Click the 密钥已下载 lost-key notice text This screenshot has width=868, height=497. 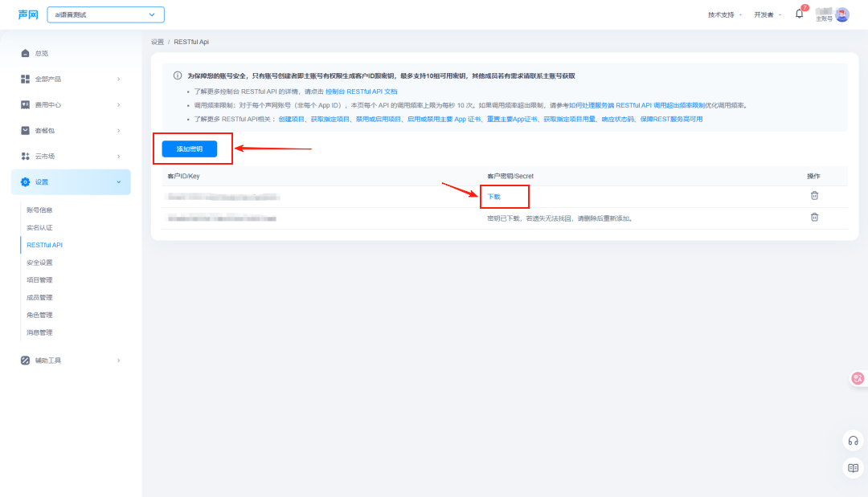559,219
